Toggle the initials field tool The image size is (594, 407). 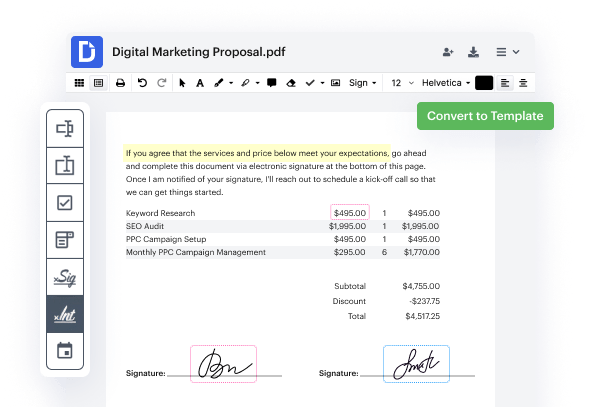pyautogui.click(x=65, y=314)
